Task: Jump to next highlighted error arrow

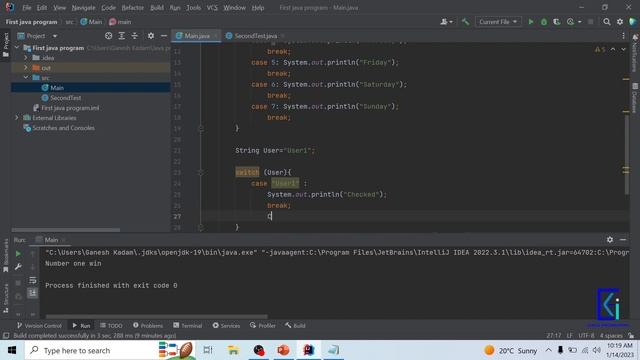Action: [623, 49]
